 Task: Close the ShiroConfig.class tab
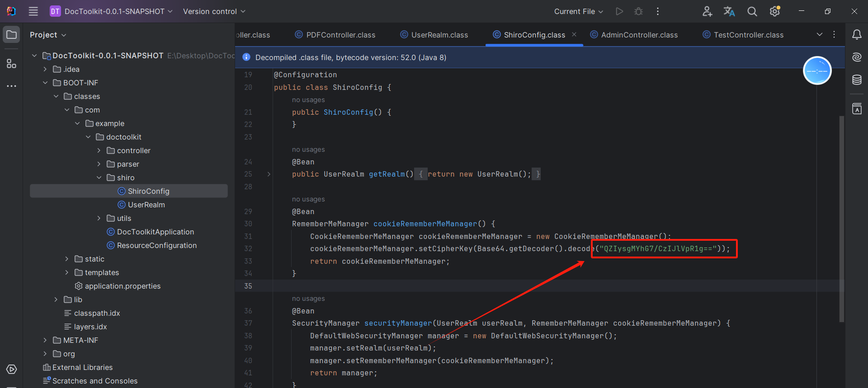[x=574, y=34]
